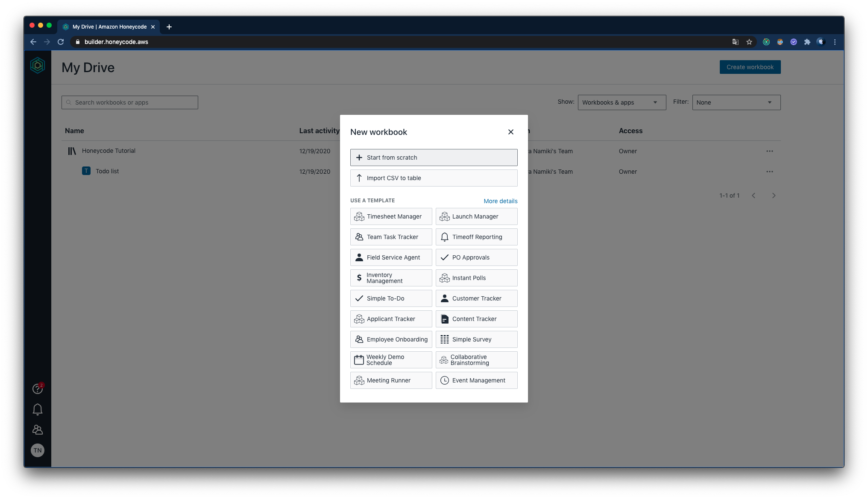The height and width of the screenshot is (499, 868).
Task: Choose the Weekly Demo Schedule template
Action: [x=391, y=360]
